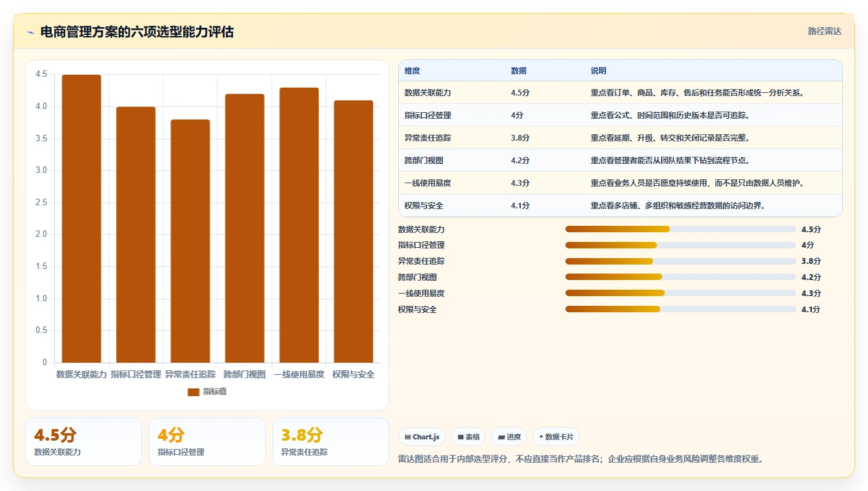Toggle the 指标值 legend swatch in chart
868x491 pixels.
coord(194,392)
